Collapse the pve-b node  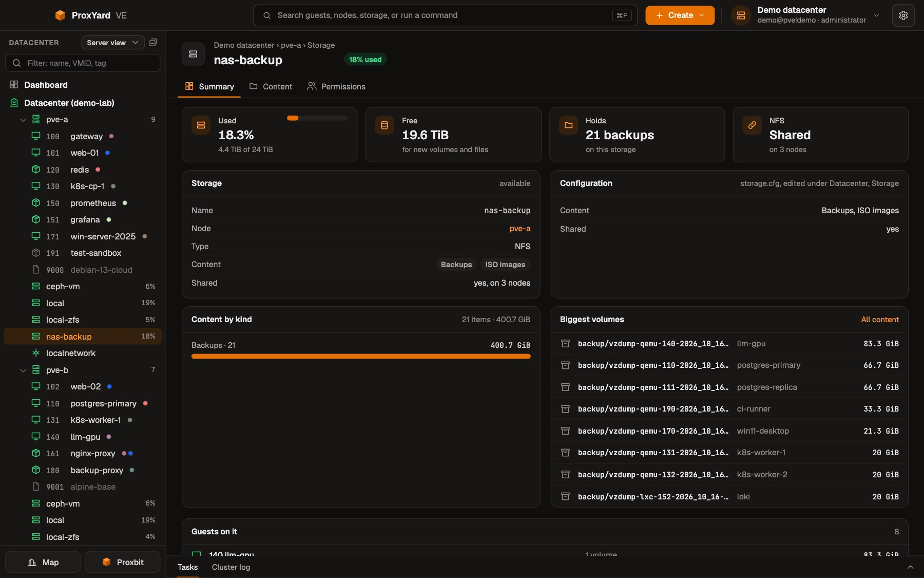(x=23, y=370)
